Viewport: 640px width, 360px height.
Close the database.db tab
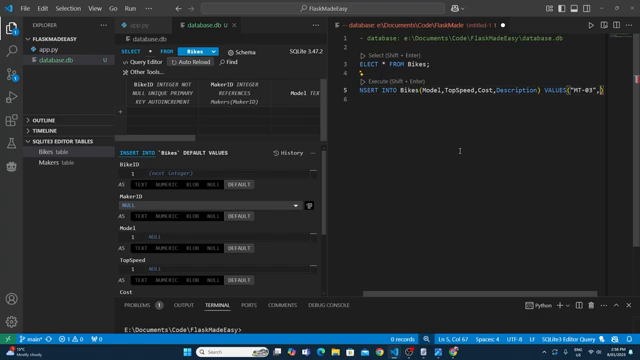pos(234,25)
